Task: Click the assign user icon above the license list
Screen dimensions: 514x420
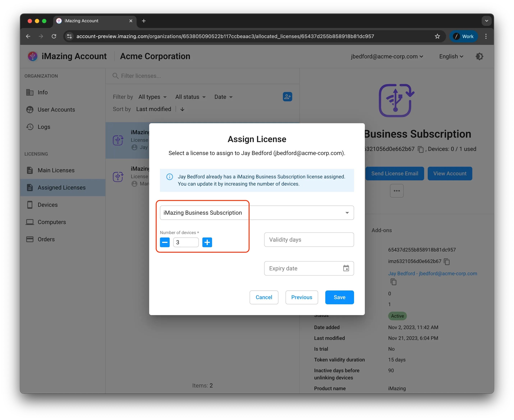Action: click(288, 96)
